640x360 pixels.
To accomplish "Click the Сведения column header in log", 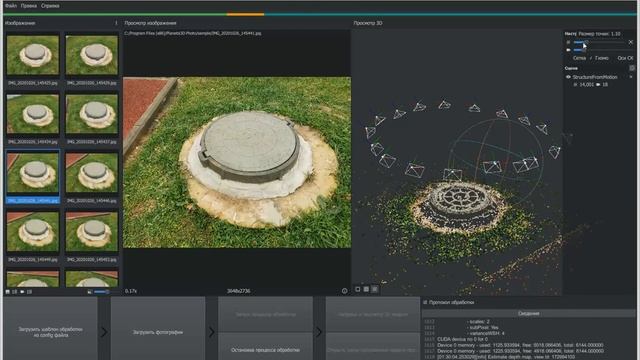I will point(529,313).
